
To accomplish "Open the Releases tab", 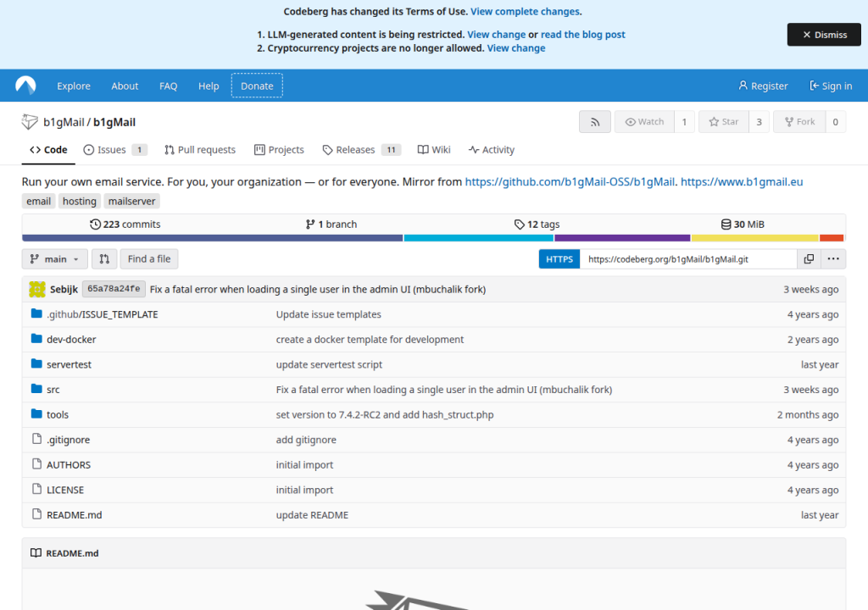I will [x=361, y=150].
